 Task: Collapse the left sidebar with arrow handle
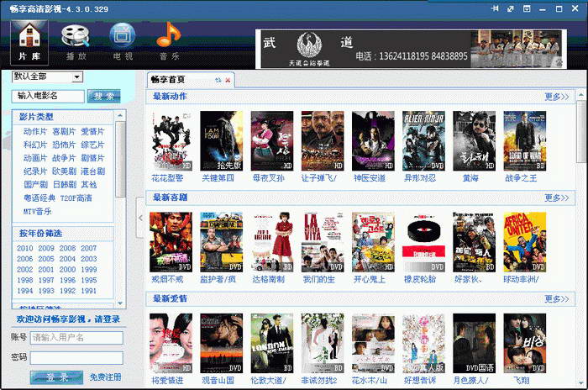[140, 218]
